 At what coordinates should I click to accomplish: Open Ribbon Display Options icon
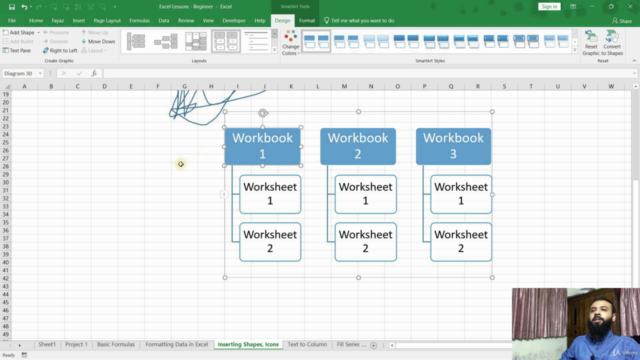coord(573,7)
